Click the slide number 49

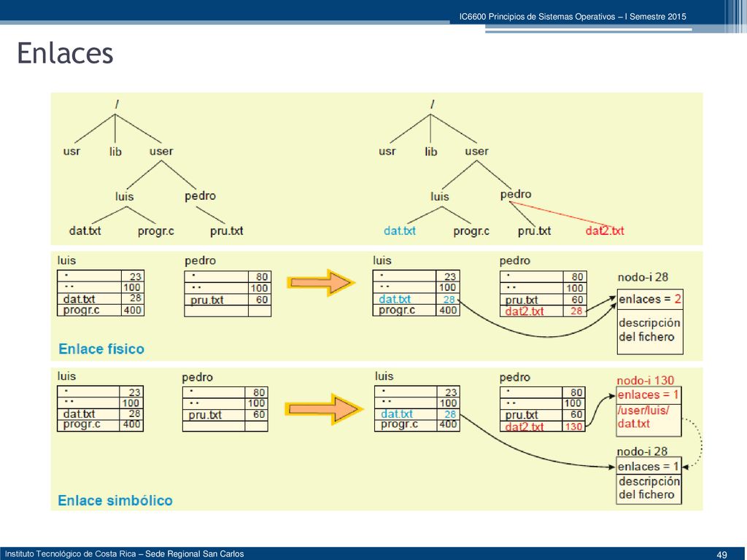click(721, 554)
